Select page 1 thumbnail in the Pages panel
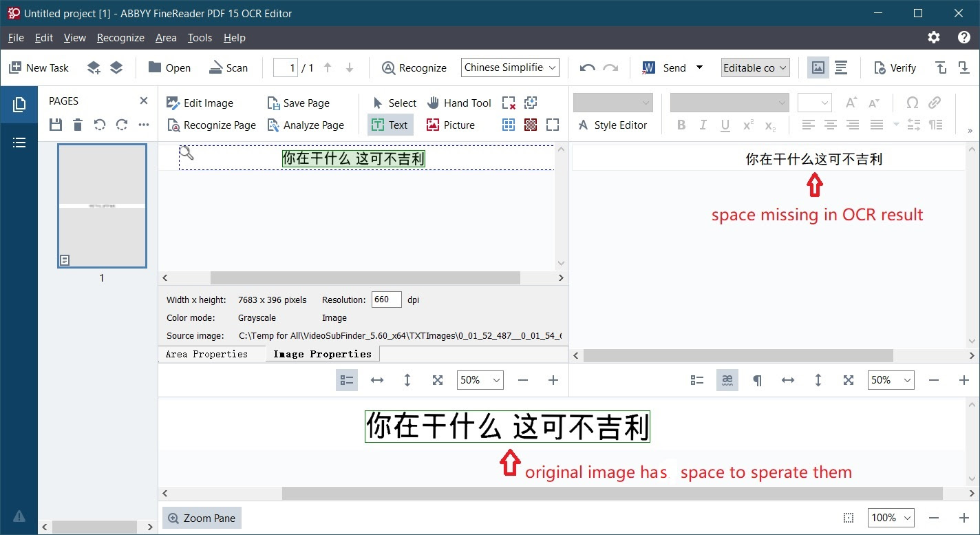Screen dimensions: 980x535 [102, 205]
